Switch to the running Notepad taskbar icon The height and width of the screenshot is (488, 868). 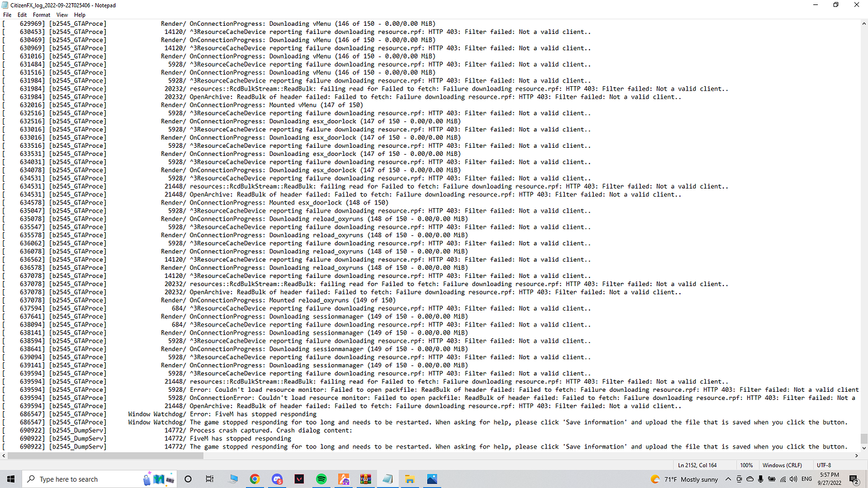pos(387,479)
